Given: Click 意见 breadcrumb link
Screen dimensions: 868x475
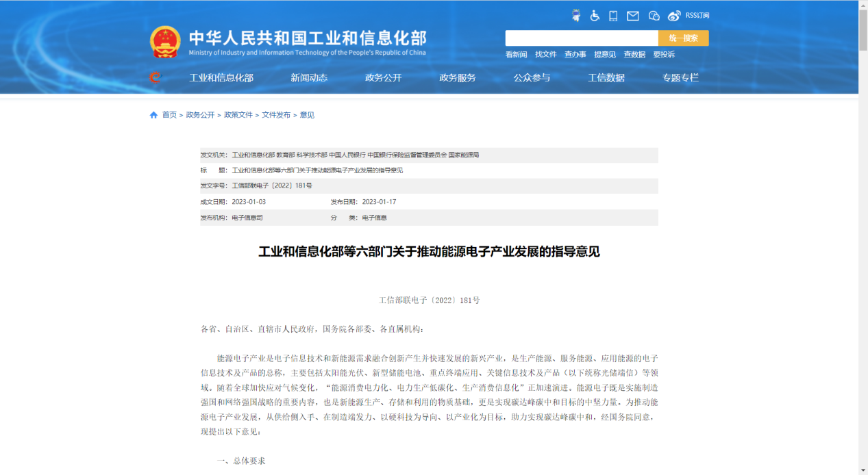Looking at the screenshot, I should coord(307,115).
